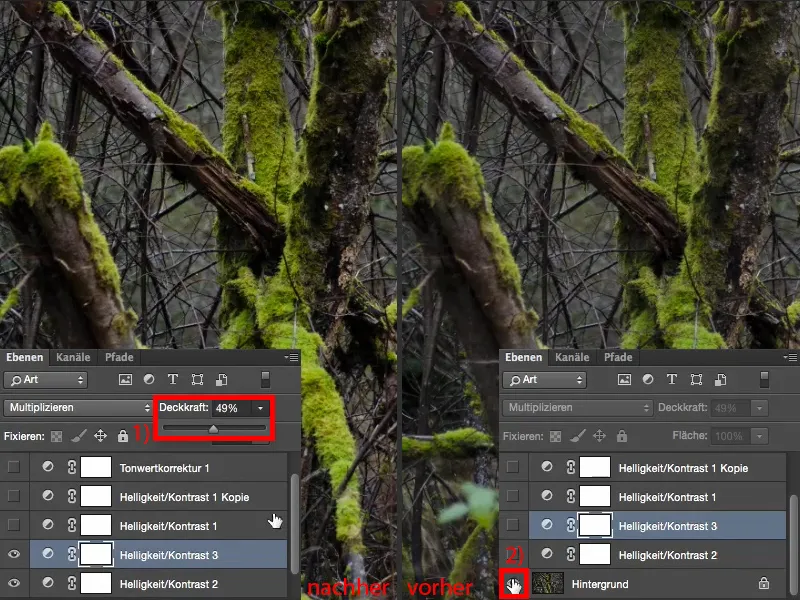Click left panel layer list scrollbar

click(x=294, y=524)
